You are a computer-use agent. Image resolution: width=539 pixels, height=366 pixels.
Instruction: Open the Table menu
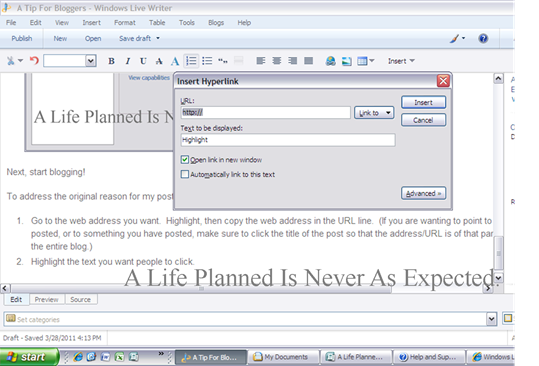coord(157,23)
